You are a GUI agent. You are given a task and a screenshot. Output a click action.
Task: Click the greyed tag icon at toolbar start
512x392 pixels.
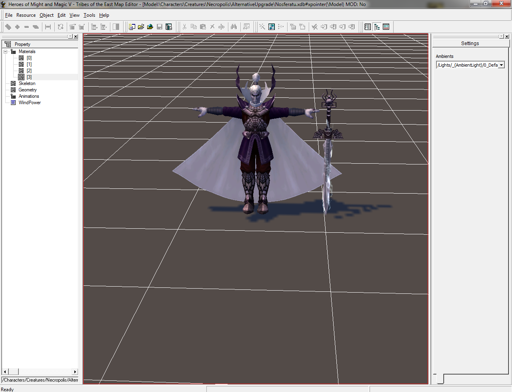[8, 27]
